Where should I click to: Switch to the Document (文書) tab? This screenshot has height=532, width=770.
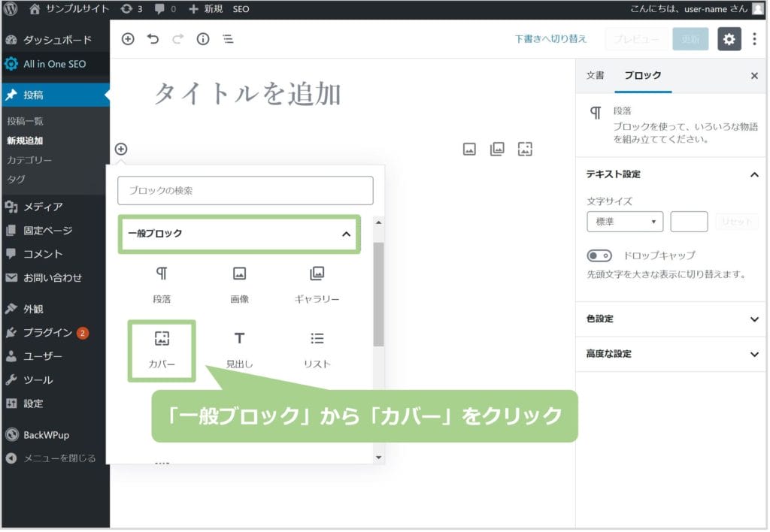595,75
